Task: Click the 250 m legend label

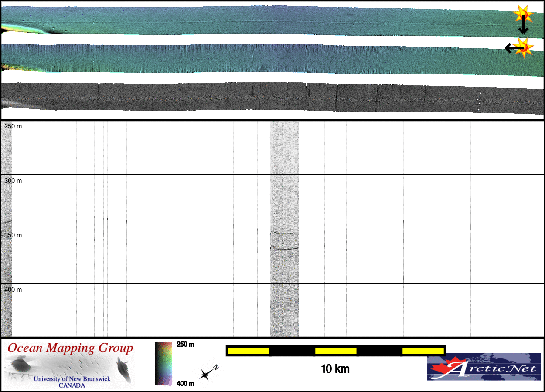Action: 185,345
